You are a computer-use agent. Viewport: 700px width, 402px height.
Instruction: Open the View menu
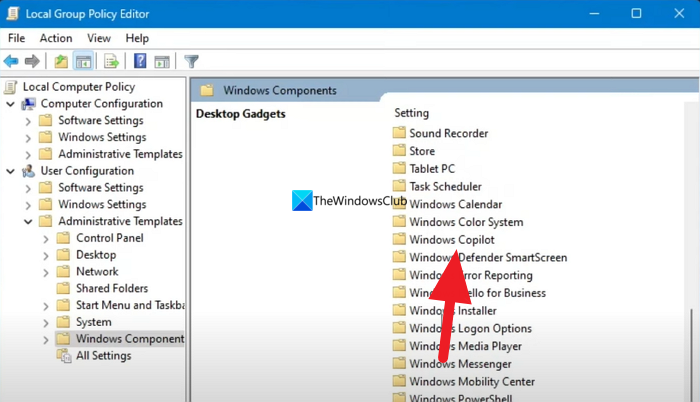99,38
